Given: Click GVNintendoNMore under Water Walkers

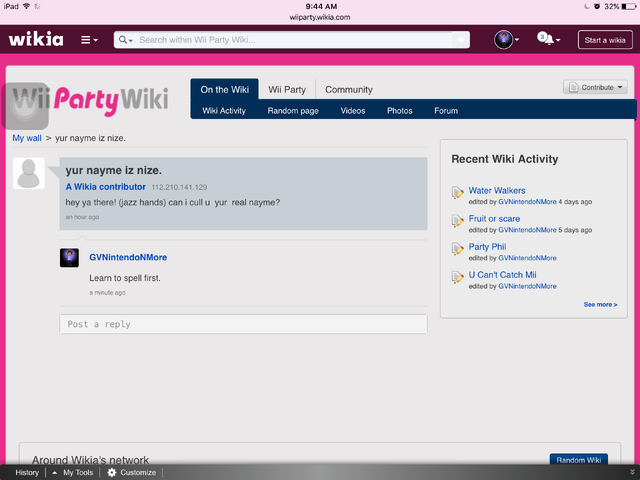Looking at the screenshot, I should pyautogui.click(x=527, y=202).
